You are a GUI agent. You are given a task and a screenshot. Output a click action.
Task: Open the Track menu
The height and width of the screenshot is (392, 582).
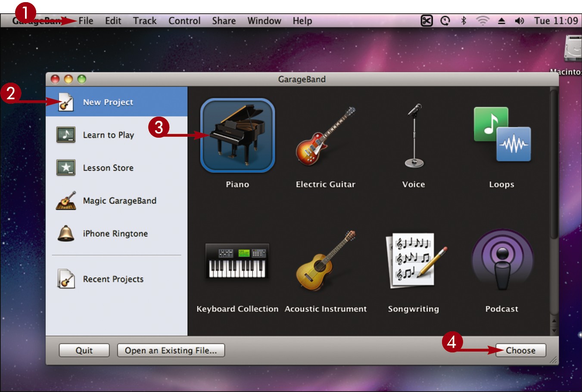pyautogui.click(x=145, y=21)
